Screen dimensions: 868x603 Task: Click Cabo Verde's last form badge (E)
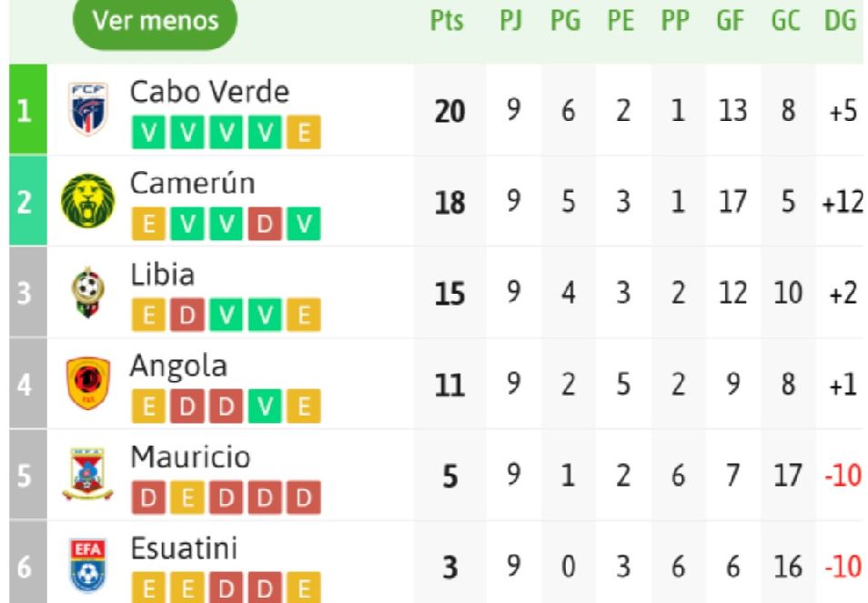point(303,134)
